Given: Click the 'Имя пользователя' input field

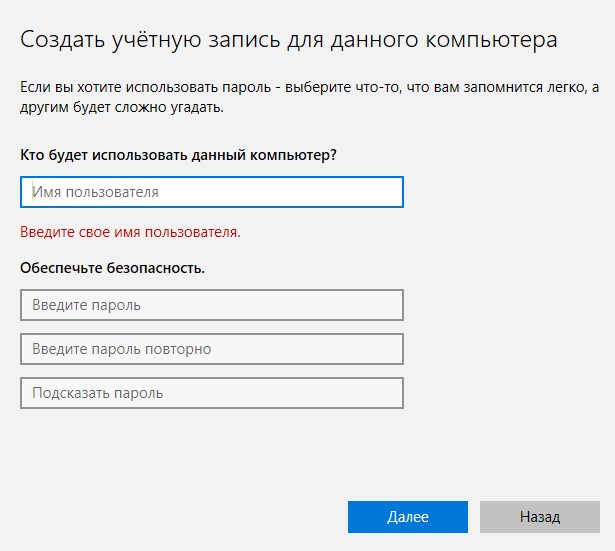Looking at the screenshot, I should [x=212, y=192].
